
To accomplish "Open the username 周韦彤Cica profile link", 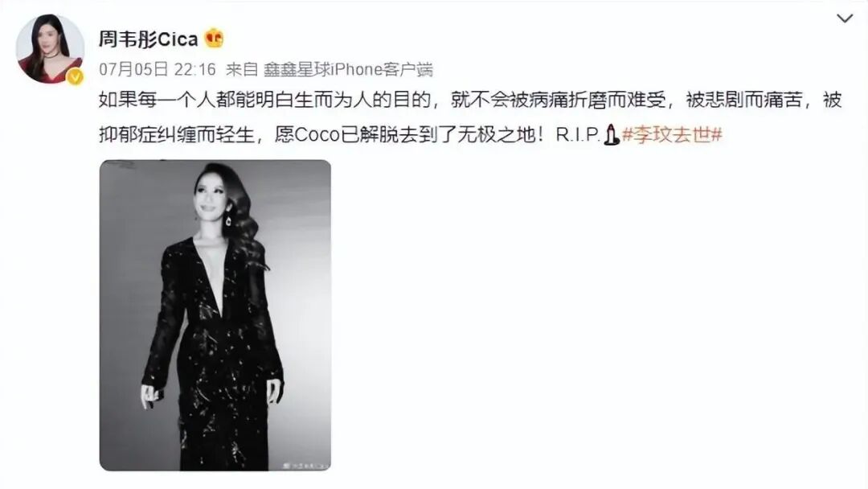I will point(149,39).
